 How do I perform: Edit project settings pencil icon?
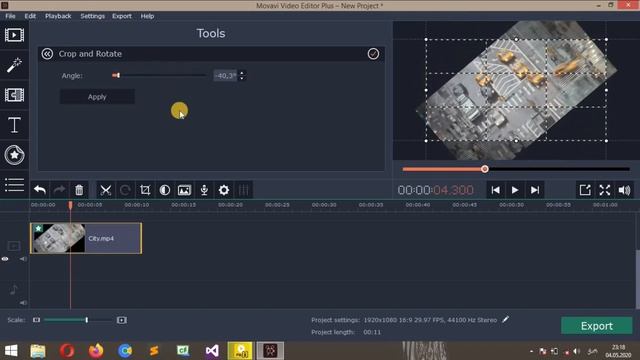[505, 320]
